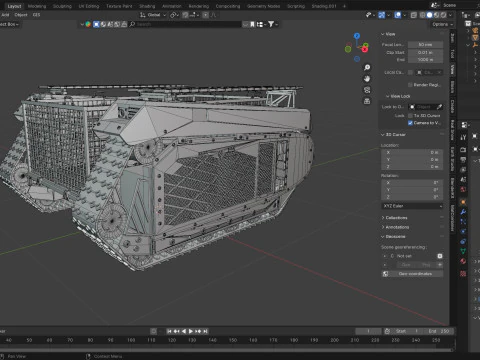Open the Texture properties checker tab
480x360 pixels.
pos(463,274)
